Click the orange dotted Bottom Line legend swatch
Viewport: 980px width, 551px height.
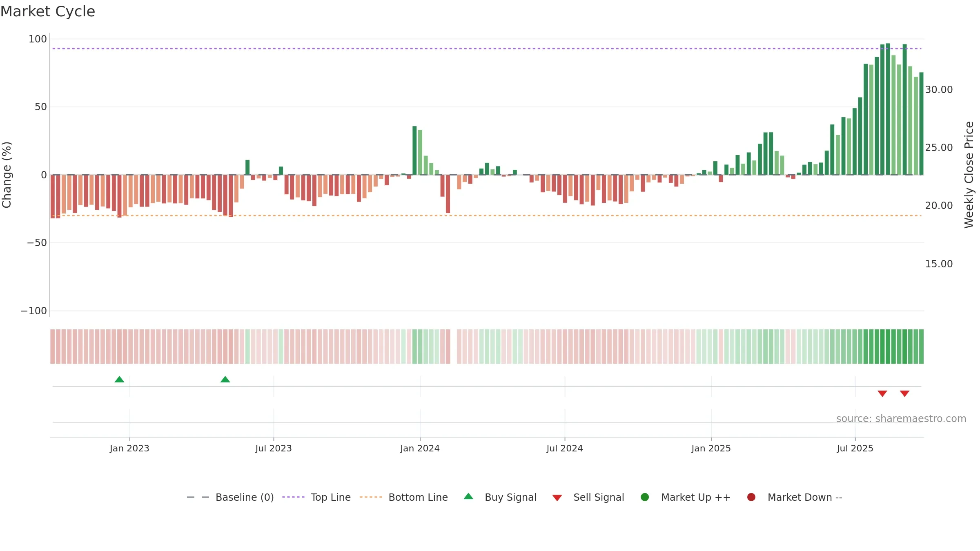(371, 497)
